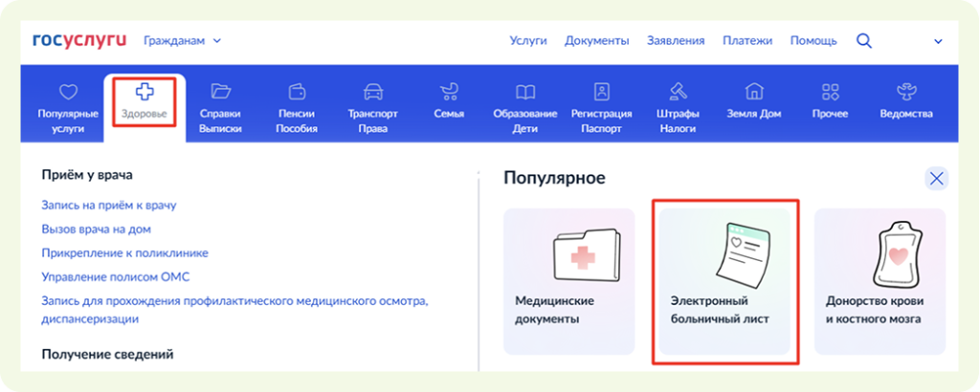Click the Вызов врача на дом link

click(97, 229)
